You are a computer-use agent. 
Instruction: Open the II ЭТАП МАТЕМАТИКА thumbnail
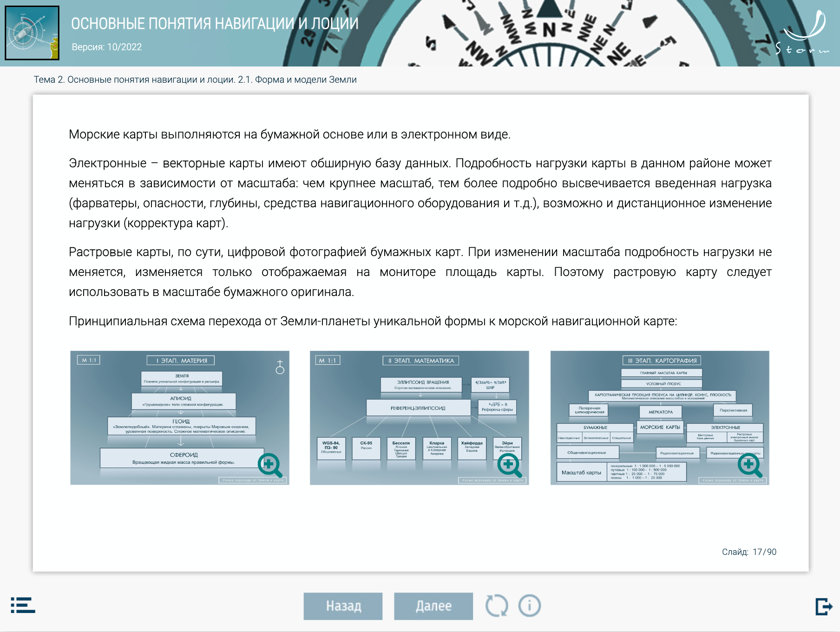coord(420,418)
